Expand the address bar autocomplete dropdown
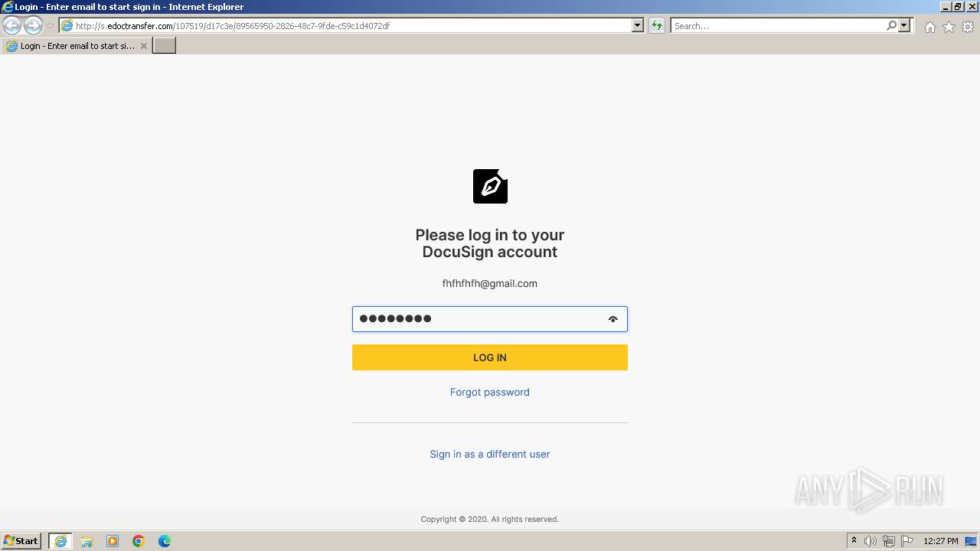Image resolution: width=980 pixels, height=551 pixels. (638, 26)
